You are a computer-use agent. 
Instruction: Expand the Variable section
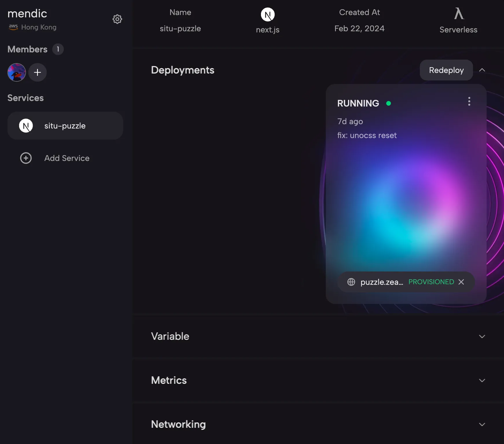point(482,336)
